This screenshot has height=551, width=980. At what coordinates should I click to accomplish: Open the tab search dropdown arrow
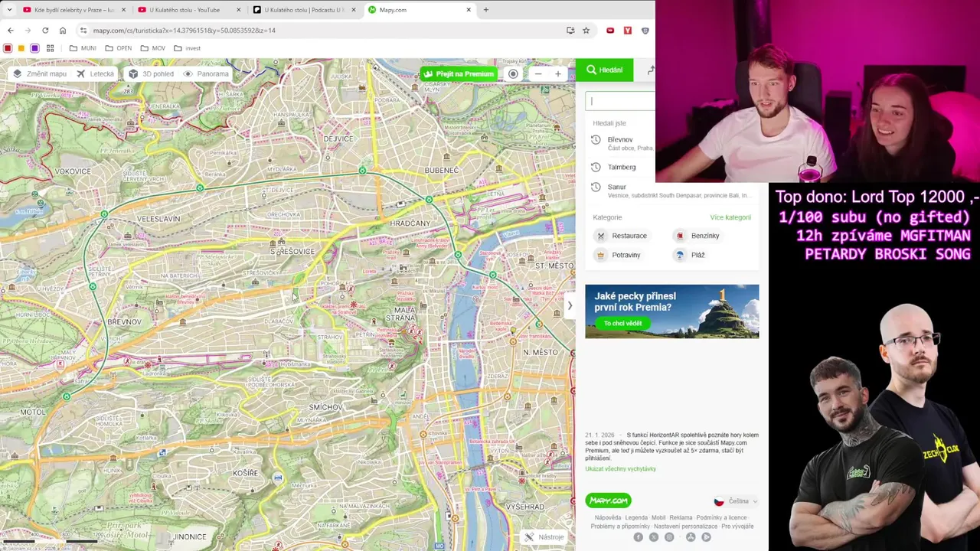point(8,10)
